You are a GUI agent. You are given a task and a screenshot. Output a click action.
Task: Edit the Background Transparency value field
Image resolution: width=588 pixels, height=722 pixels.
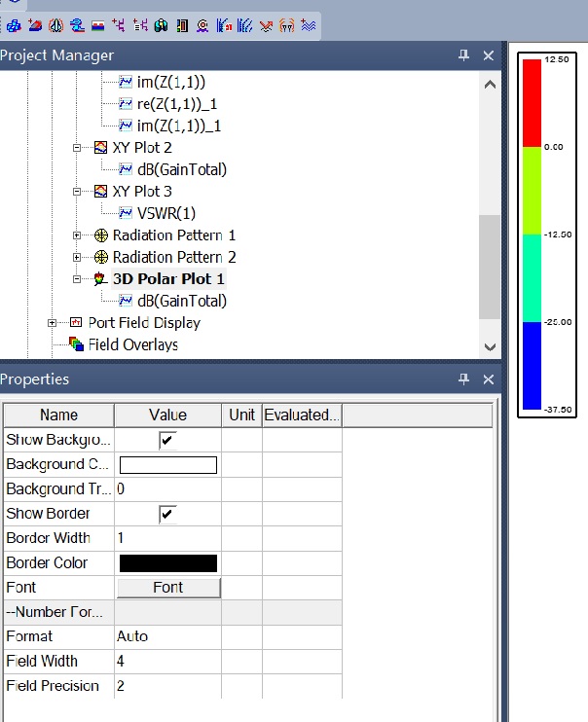[x=167, y=489]
